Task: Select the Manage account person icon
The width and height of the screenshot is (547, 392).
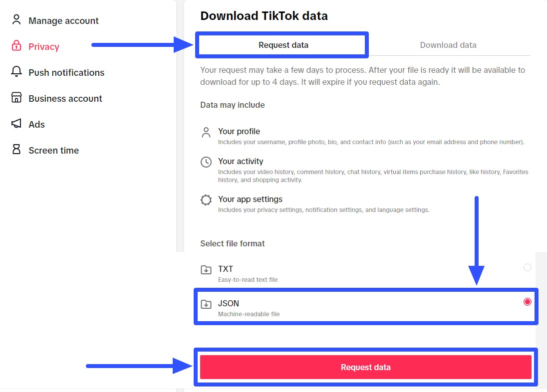Action: (16, 20)
